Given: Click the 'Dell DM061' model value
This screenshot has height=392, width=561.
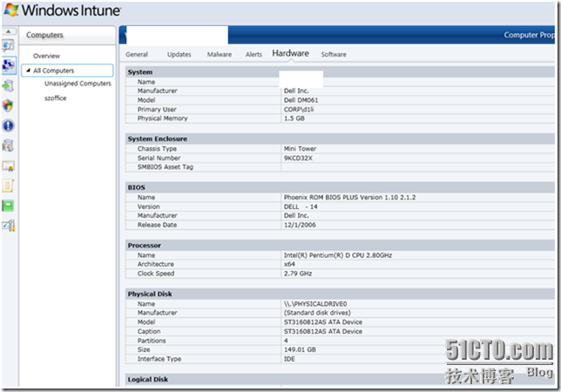Looking at the screenshot, I should [301, 100].
